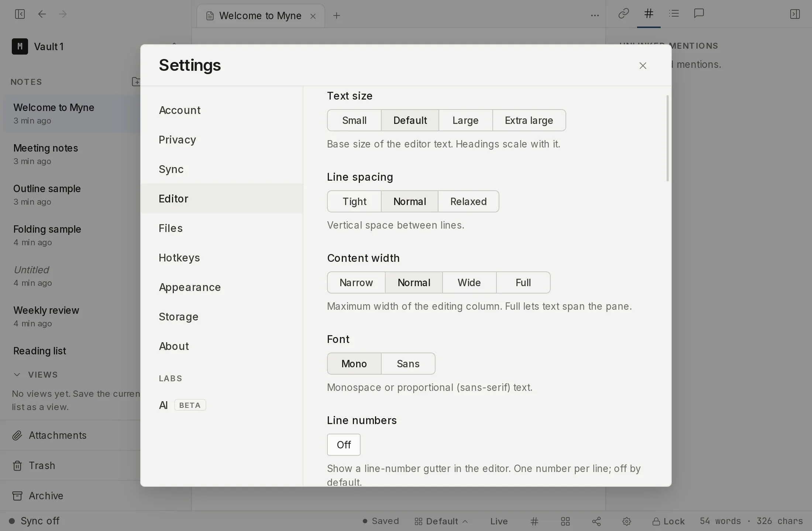Open Hotkeys settings section

[221, 257]
